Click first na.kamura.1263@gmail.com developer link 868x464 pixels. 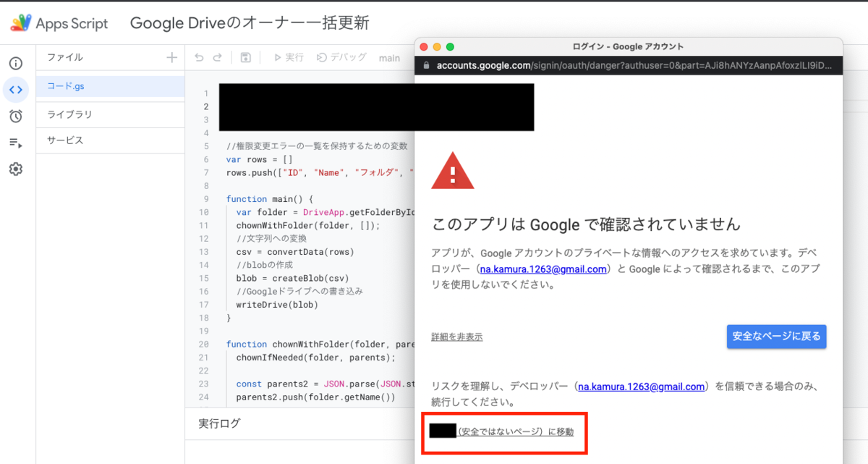point(542,269)
